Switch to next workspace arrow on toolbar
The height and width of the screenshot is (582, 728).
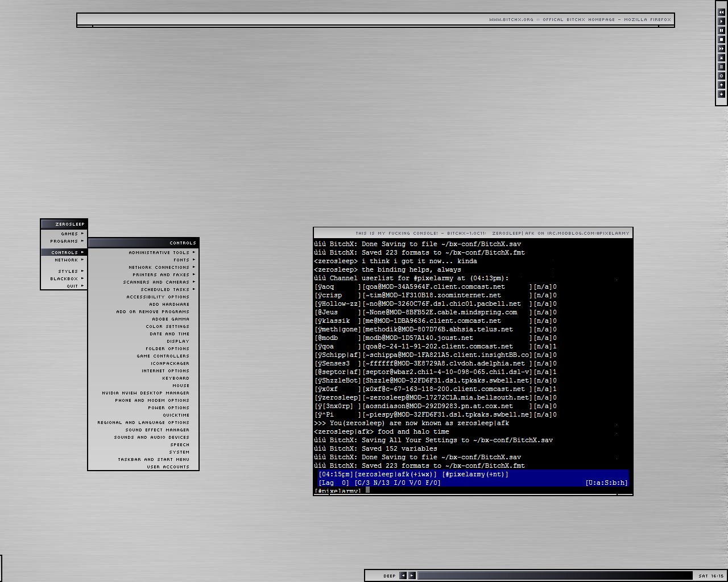tap(412, 575)
